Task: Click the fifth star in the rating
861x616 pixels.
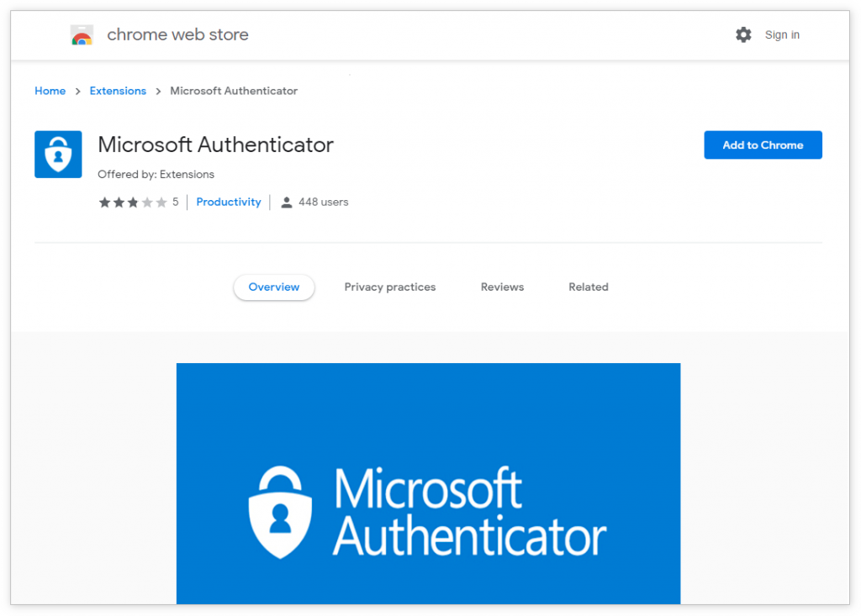Action: point(161,203)
